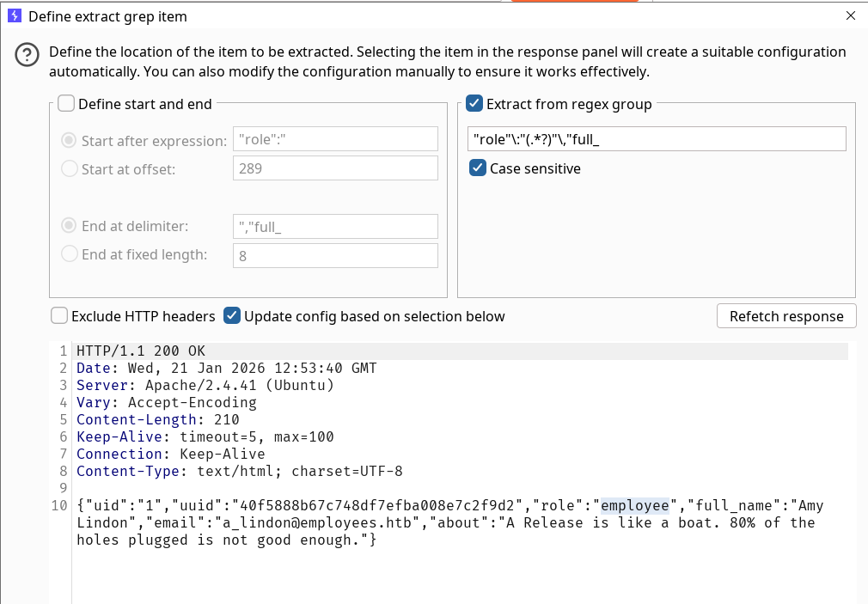Click the help question mark icon

tap(28, 56)
